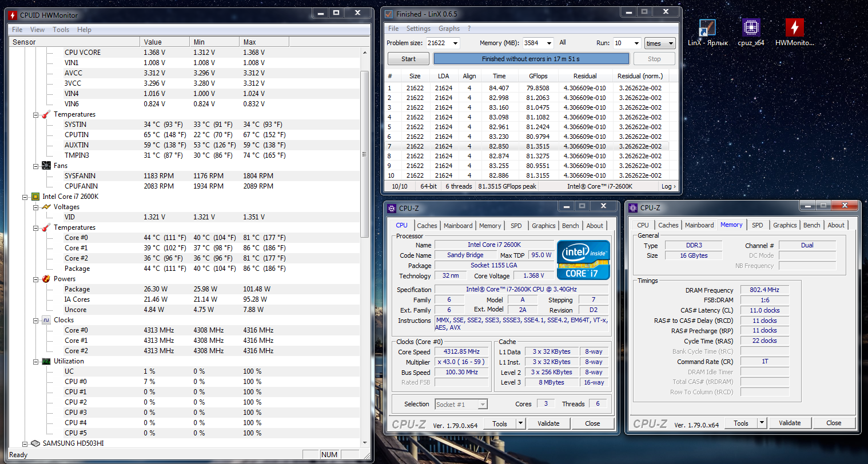Open the Settings menu in LinX
Viewport: 868px width, 464px height.
419,29
